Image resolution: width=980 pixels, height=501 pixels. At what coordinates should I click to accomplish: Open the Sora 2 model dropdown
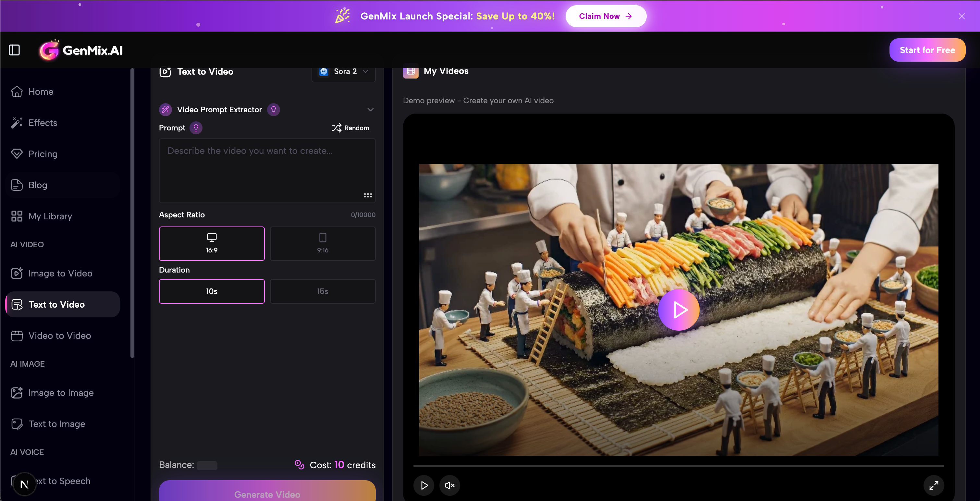(343, 71)
